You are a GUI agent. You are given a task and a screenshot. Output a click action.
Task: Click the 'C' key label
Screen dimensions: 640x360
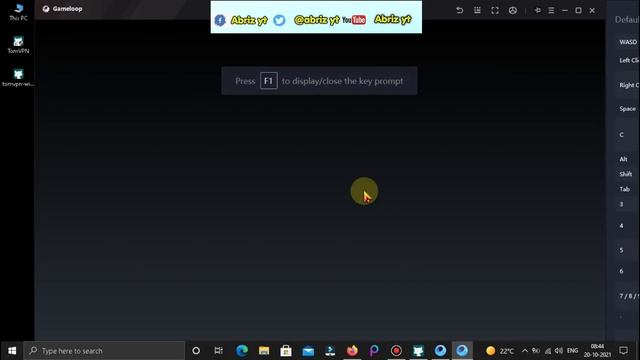pos(621,135)
